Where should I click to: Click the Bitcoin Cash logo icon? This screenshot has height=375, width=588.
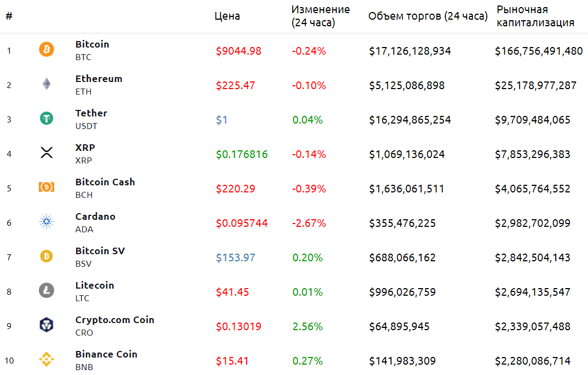pos(46,187)
